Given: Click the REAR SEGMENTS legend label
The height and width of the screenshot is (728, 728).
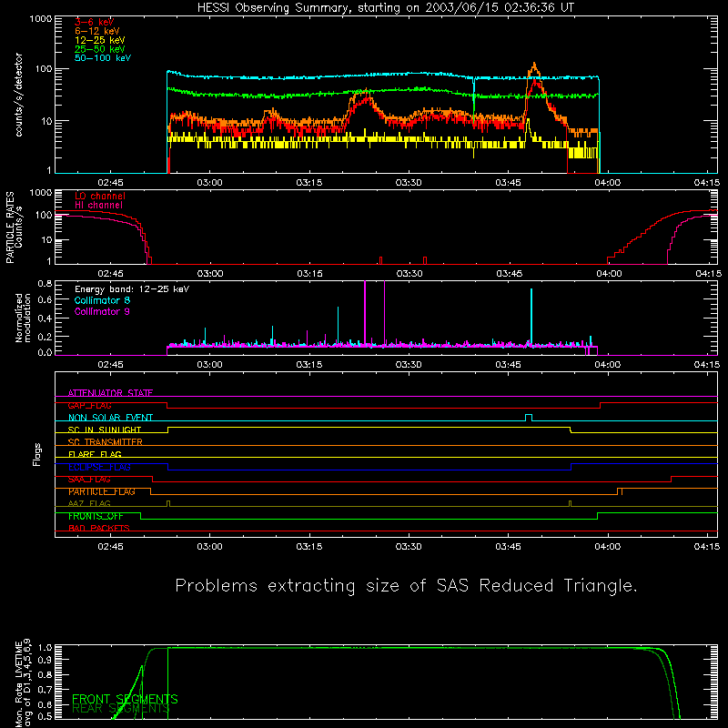Looking at the screenshot, I should point(120,708).
